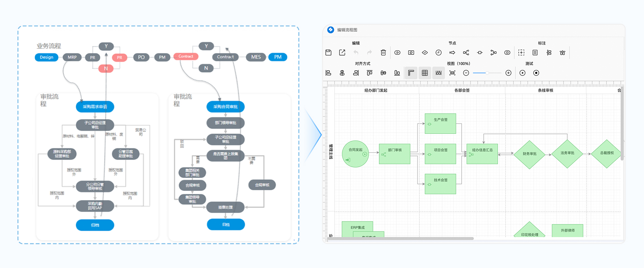Fit the flowchart to the window
This screenshot has height=268, width=644.
[452, 73]
